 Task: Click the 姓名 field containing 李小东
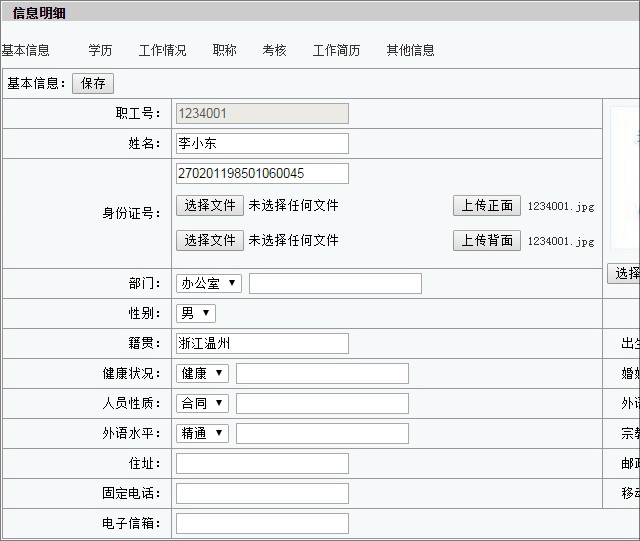(262, 144)
